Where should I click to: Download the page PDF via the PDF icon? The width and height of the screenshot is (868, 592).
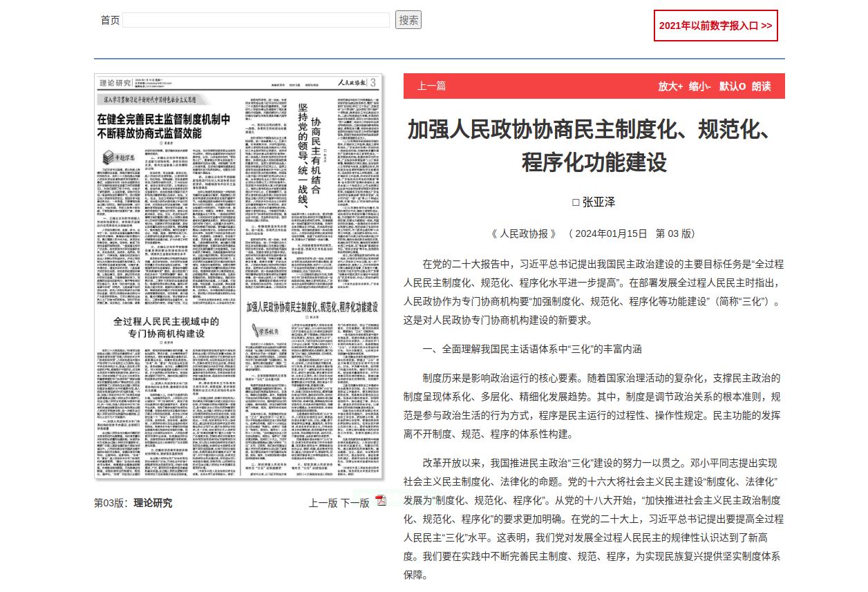coord(380,501)
